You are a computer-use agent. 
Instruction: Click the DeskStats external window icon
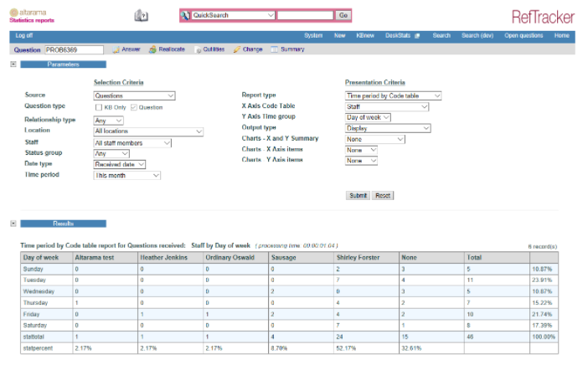point(419,36)
